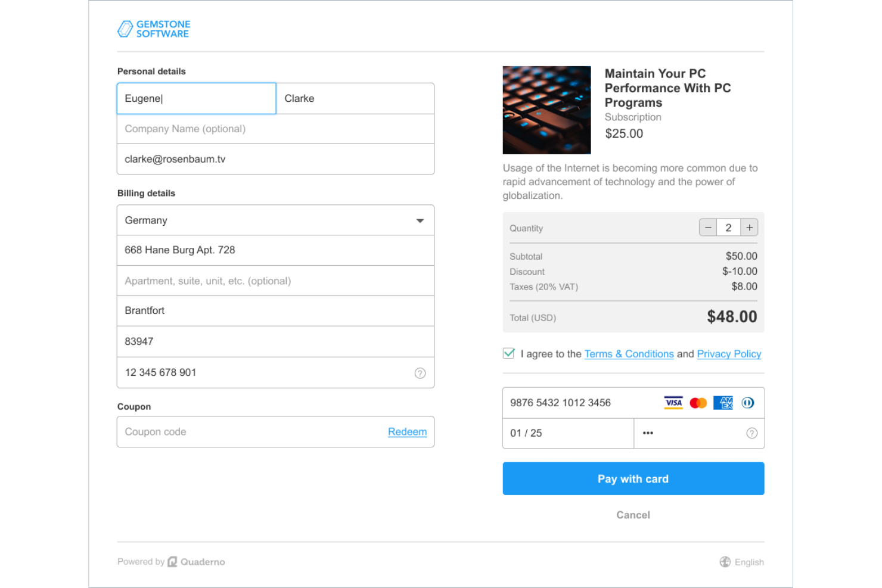Open the Germany country dropdown
Screen dimensions: 882x588
pos(275,220)
